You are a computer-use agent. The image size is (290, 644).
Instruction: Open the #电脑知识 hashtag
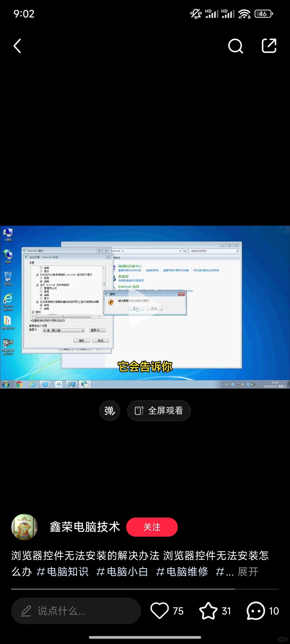tap(63, 572)
